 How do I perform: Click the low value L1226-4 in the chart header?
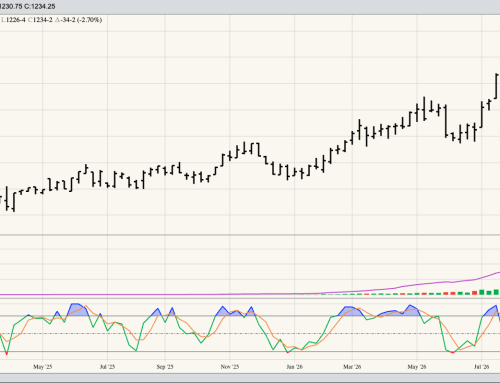[x=13, y=20]
